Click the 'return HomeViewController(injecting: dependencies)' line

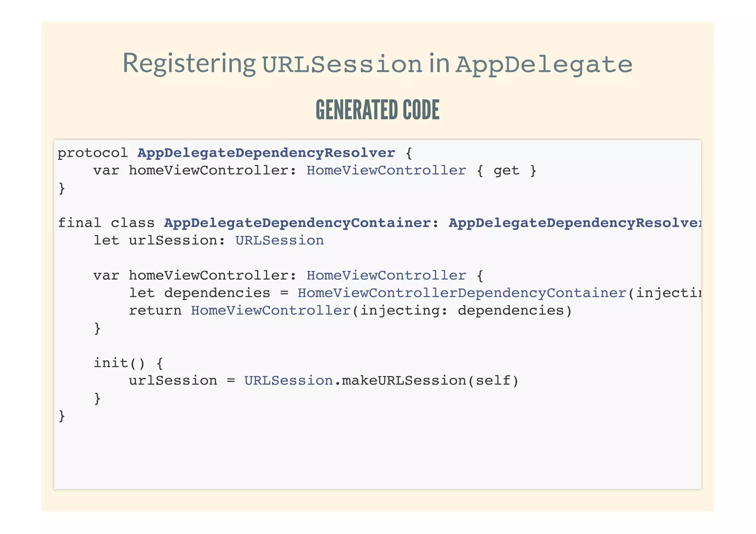click(x=350, y=311)
